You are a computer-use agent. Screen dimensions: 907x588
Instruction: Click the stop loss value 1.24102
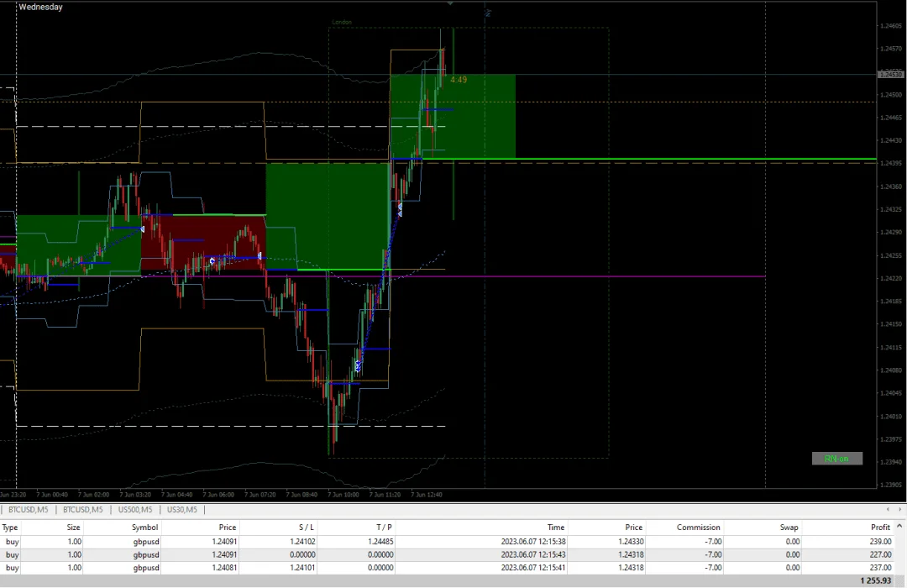click(x=302, y=542)
